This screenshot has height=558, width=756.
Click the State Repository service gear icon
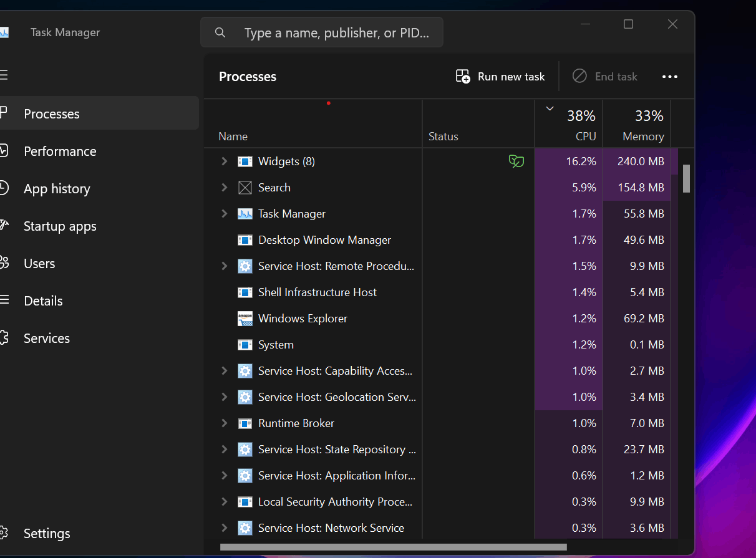245,450
